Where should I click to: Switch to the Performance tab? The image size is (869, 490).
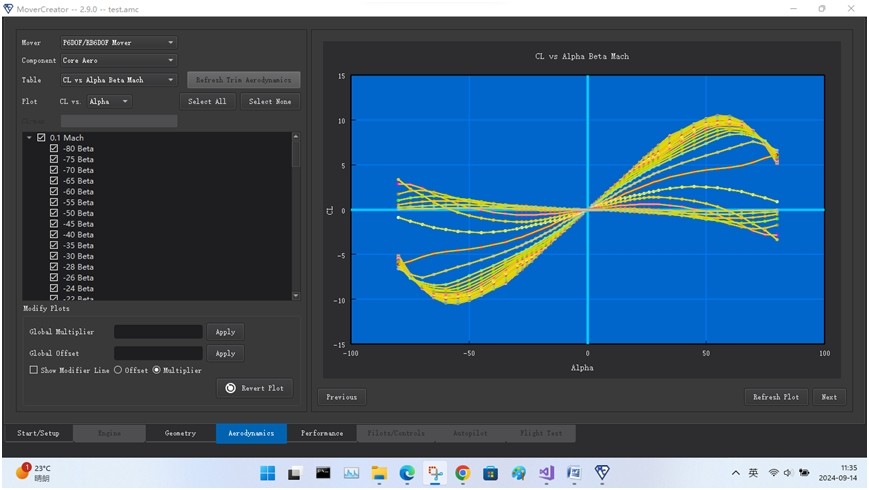(x=322, y=433)
